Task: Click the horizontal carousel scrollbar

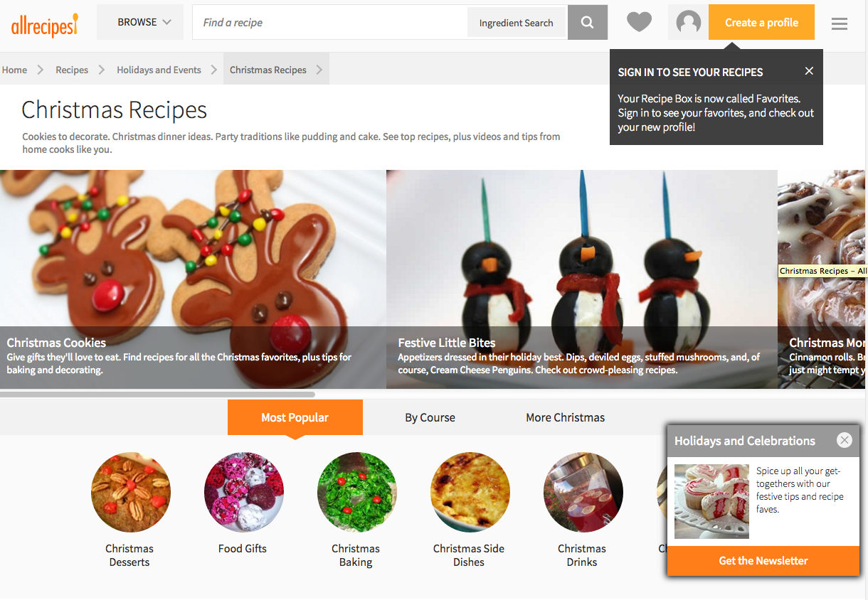Action: pyautogui.click(x=157, y=394)
